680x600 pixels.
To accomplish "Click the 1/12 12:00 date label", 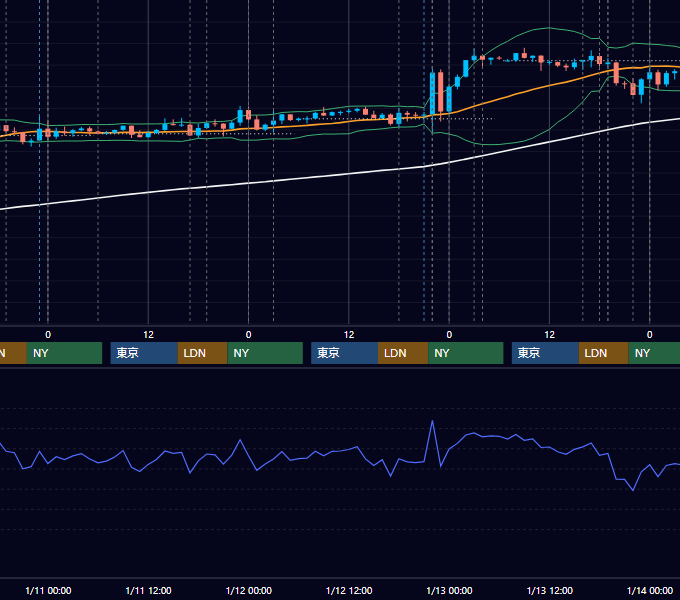I will tap(349, 590).
